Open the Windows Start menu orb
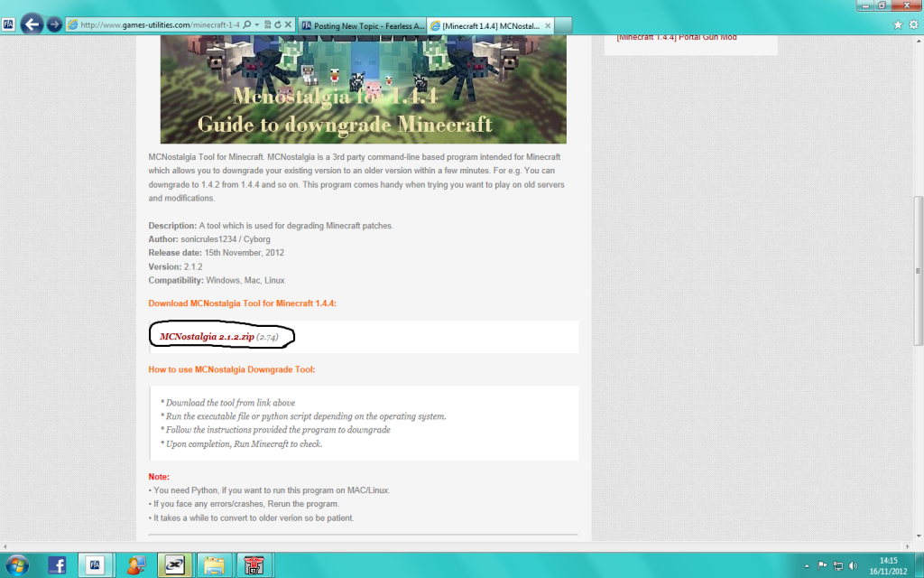The height and width of the screenshot is (578, 924). point(17,565)
